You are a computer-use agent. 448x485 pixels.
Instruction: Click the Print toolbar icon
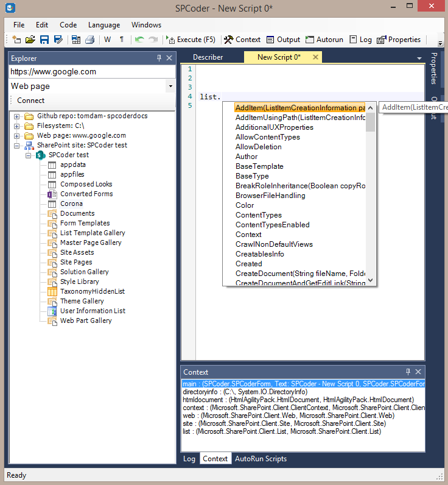point(90,40)
